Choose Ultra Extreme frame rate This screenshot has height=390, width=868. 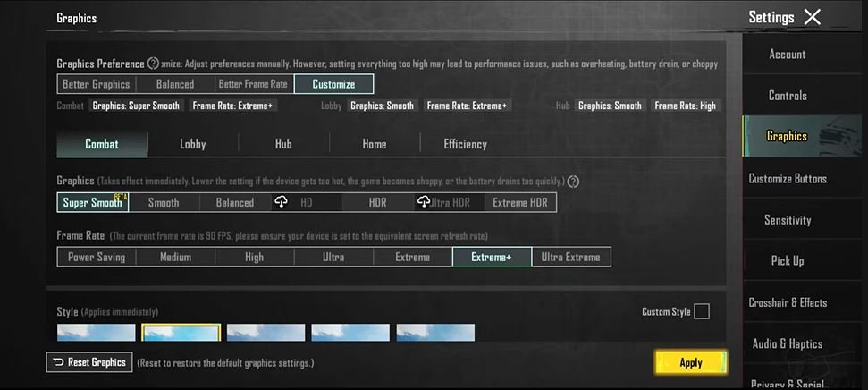(571, 257)
